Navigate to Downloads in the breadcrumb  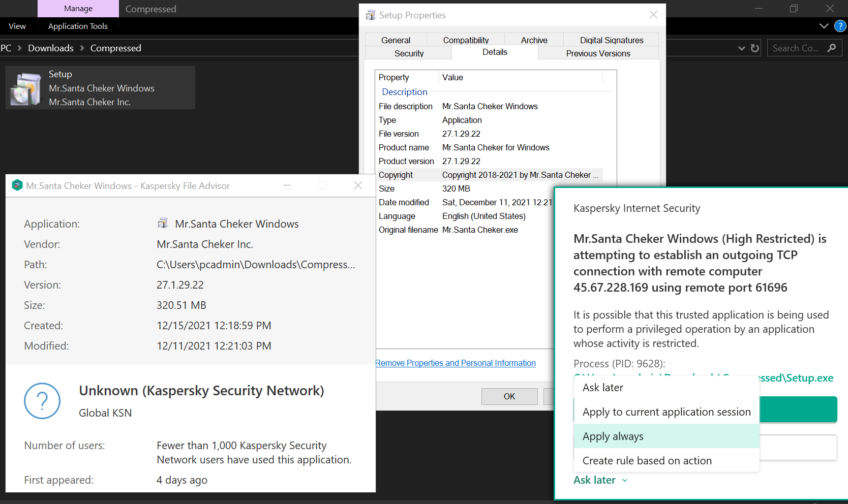[51, 48]
